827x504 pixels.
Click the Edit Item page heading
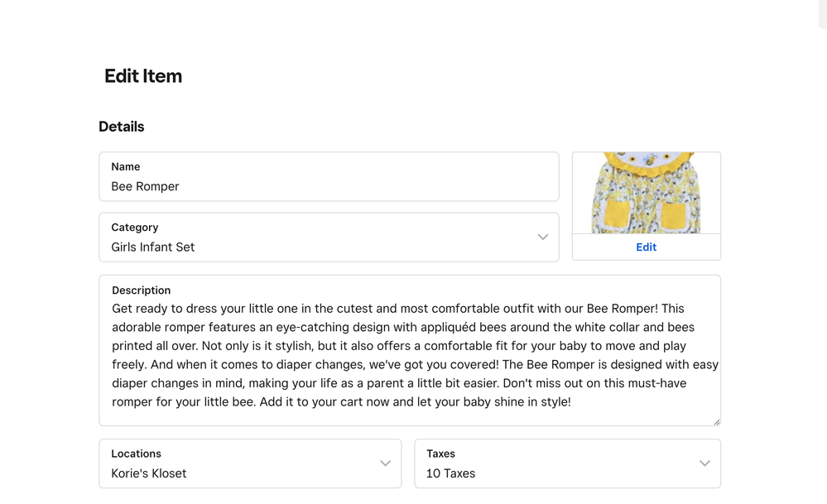143,76
